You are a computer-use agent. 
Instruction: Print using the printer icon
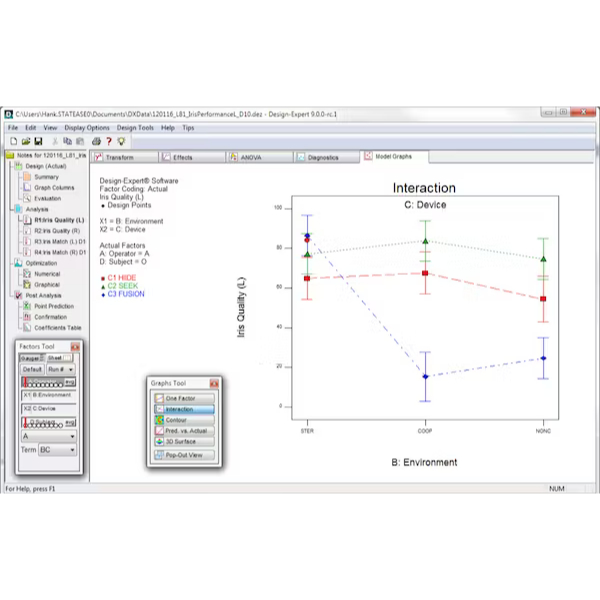(96, 141)
